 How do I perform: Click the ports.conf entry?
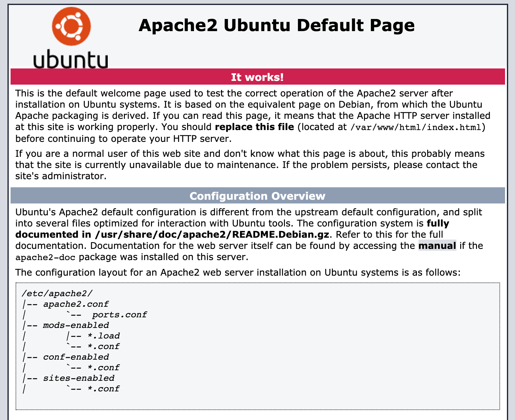120,315
